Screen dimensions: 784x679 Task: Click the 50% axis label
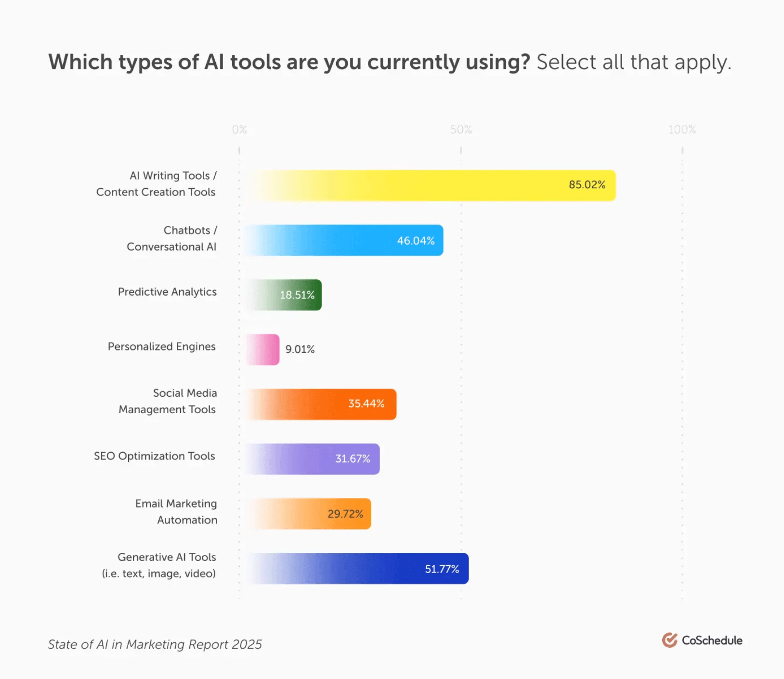(x=461, y=130)
